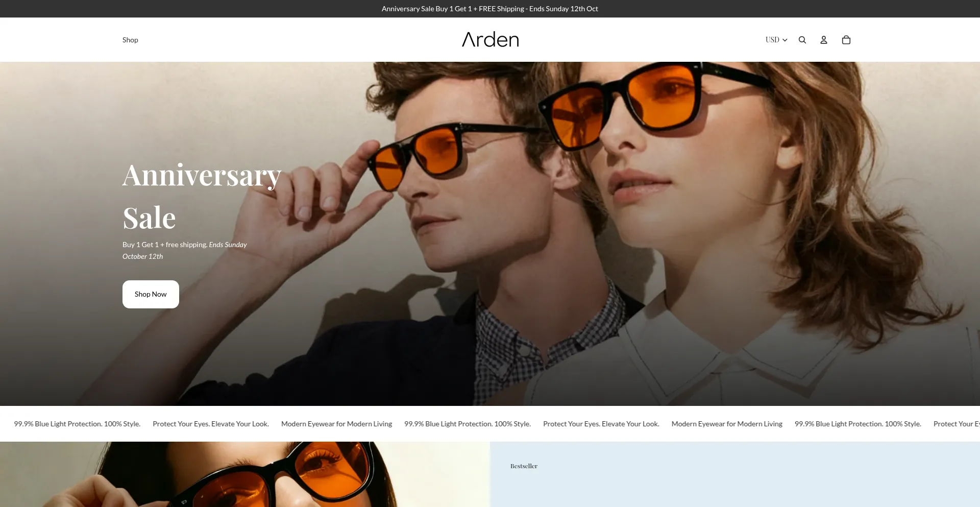The width and height of the screenshot is (980, 507).
Task: Click the leftmost '99.9% Blue Light Protection' marquee text
Action: [x=77, y=424]
